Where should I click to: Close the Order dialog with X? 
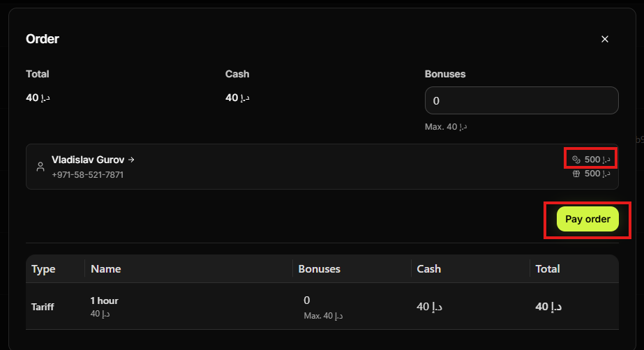(605, 39)
